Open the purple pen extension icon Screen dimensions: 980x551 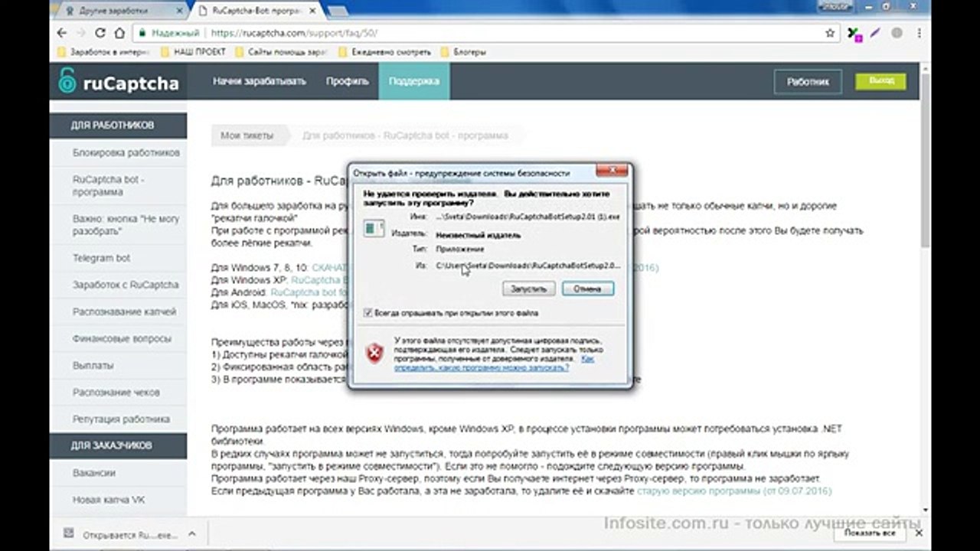pos(876,34)
